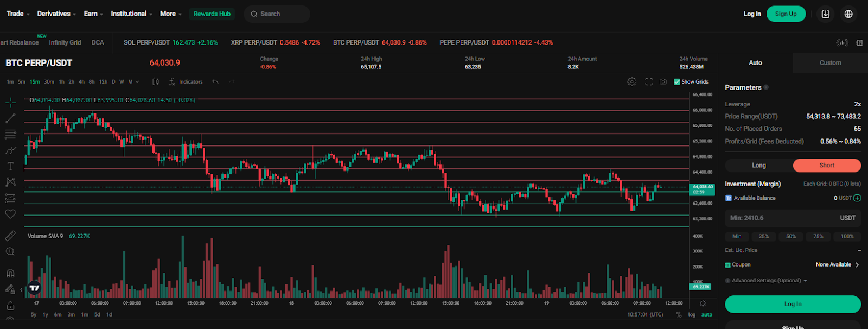Open chart settings gear
Image resolution: width=868 pixels, height=329 pixels.
(632, 82)
